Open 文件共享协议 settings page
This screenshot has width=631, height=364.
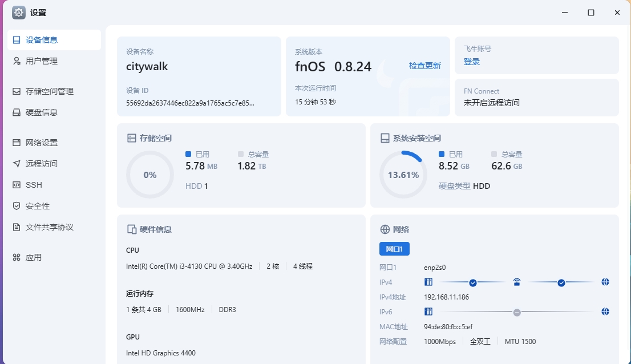(49, 227)
